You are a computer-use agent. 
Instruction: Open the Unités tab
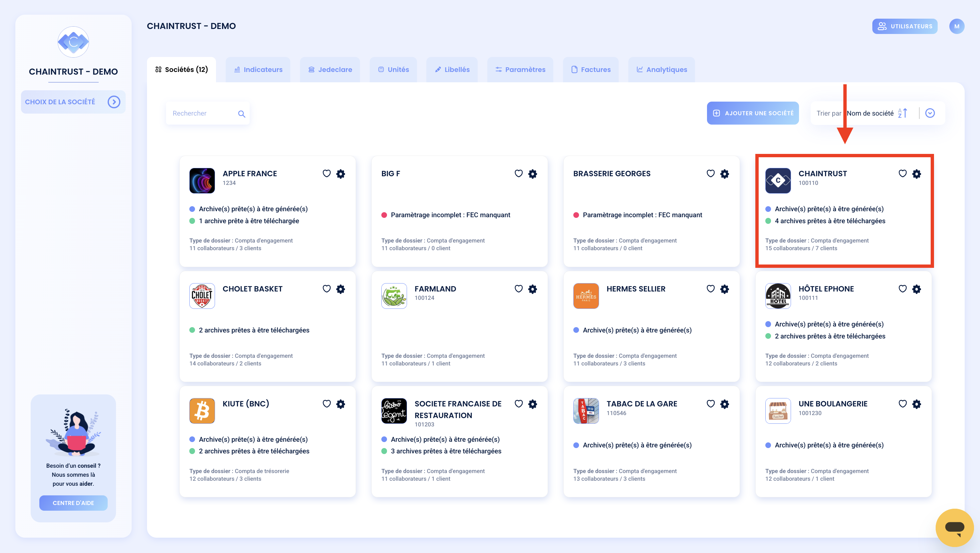[x=393, y=70]
